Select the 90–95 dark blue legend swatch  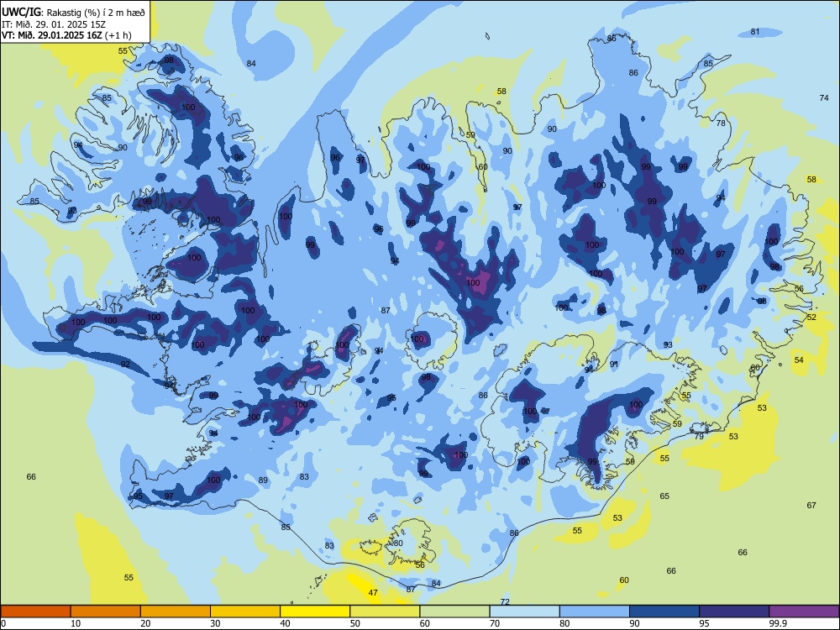coord(664,612)
